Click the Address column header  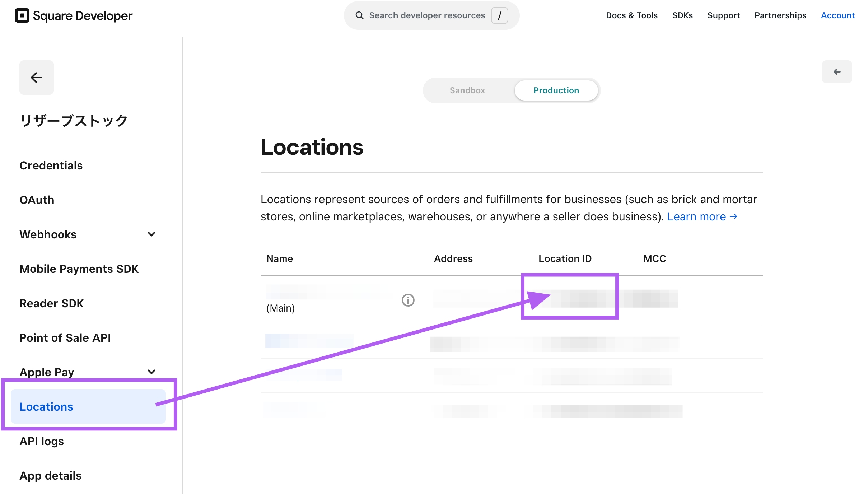(x=453, y=258)
